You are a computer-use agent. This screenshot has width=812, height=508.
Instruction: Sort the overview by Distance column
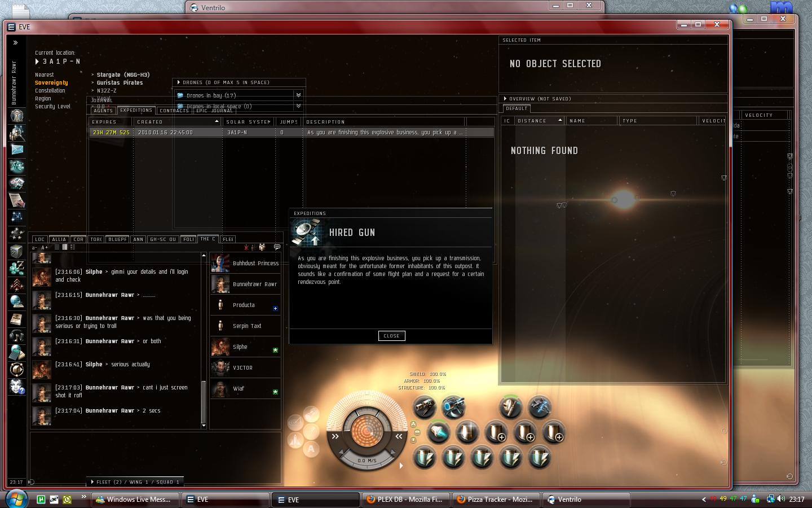(x=540, y=121)
